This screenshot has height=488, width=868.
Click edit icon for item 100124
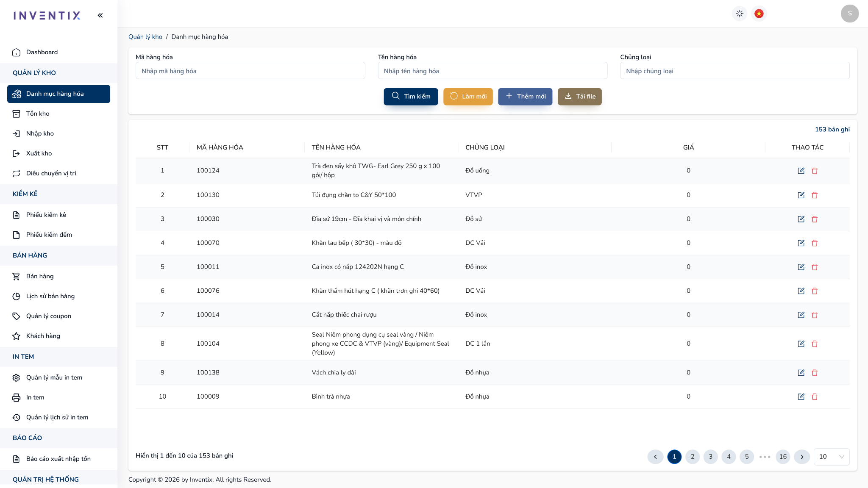pyautogui.click(x=801, y=171)
